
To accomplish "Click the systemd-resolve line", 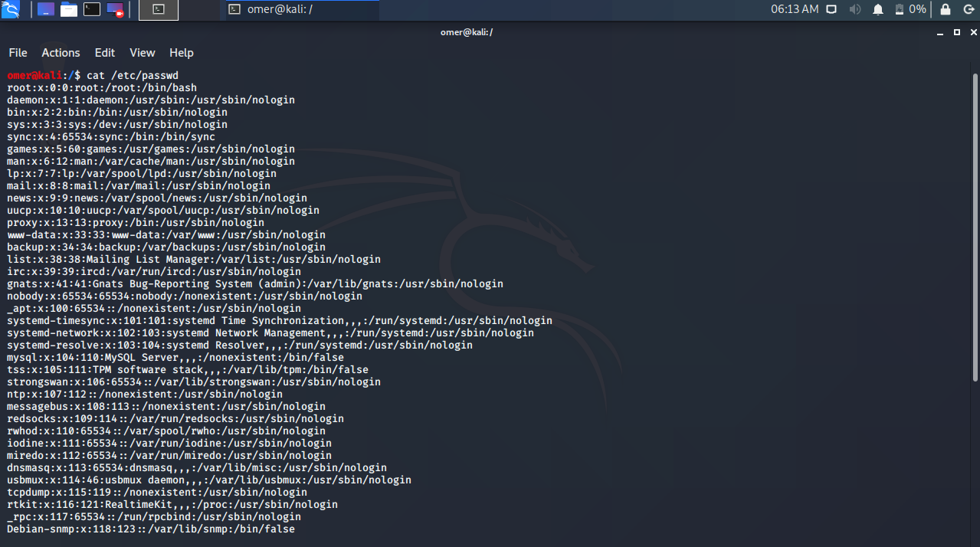I will tap(240, 345).
